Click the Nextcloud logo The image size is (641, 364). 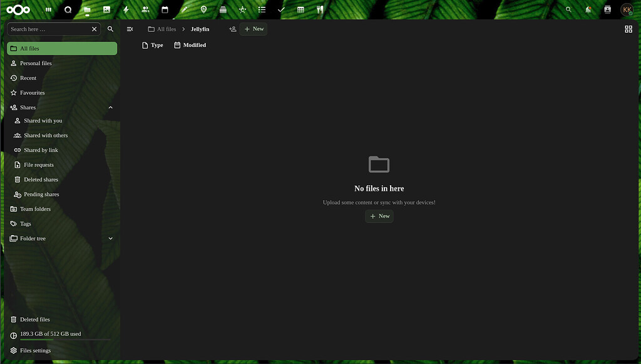tap(18, 10)
